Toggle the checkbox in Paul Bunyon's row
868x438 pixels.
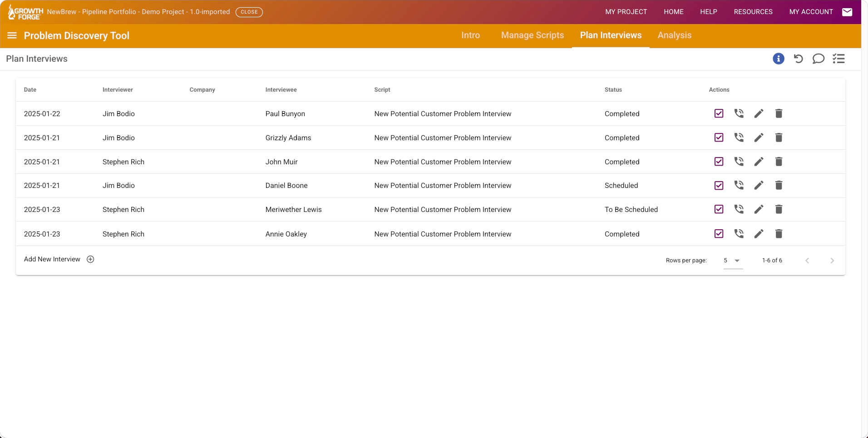click(719, 113)
